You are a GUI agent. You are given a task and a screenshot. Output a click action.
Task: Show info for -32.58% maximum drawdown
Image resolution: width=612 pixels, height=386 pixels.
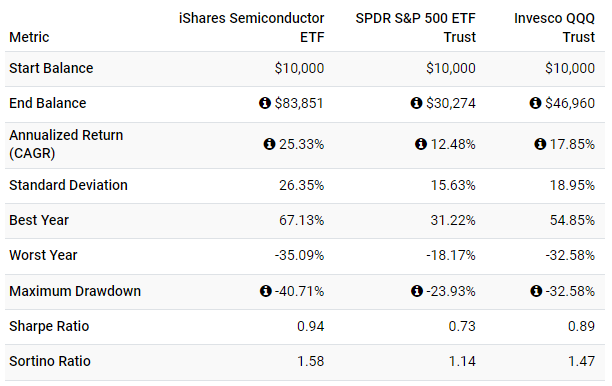click(536, 291)
